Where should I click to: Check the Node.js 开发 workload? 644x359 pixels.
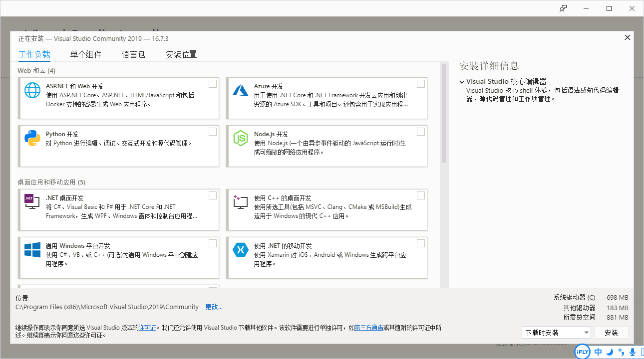(421, 132)
